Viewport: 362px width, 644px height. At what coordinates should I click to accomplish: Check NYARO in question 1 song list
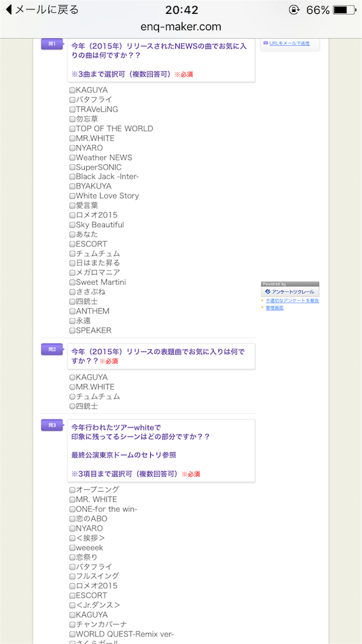72,148
